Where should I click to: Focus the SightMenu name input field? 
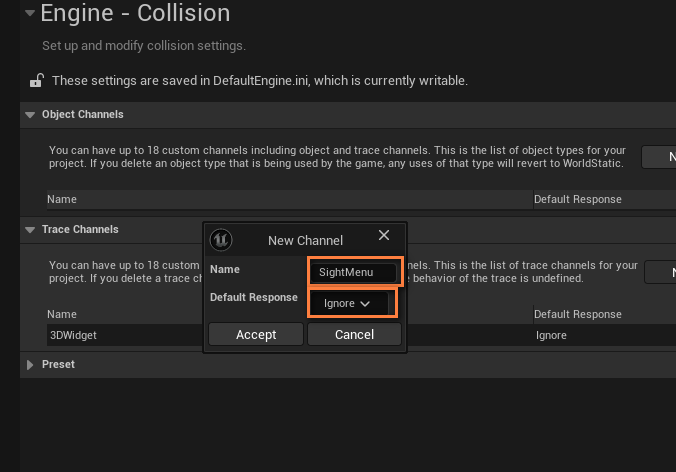pyautogui.click(x=353, y=272)
